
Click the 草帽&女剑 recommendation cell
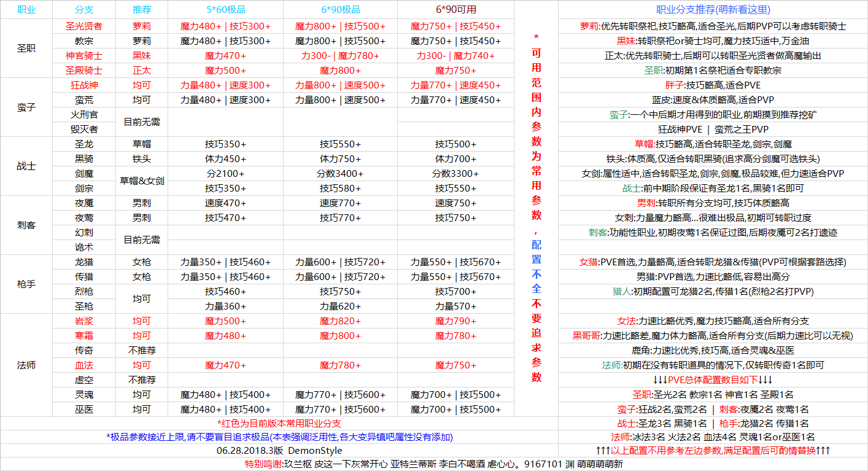(x=141, y=181)
